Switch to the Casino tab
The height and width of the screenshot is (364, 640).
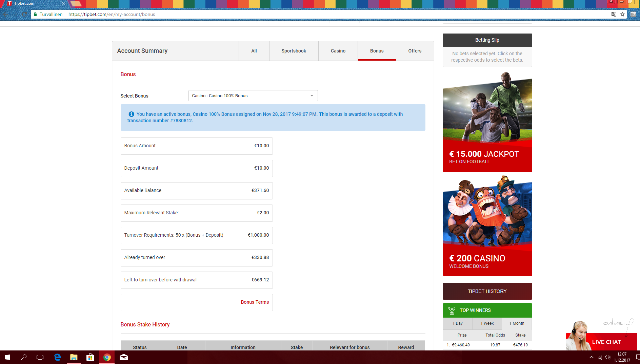[x=338, y=51]
